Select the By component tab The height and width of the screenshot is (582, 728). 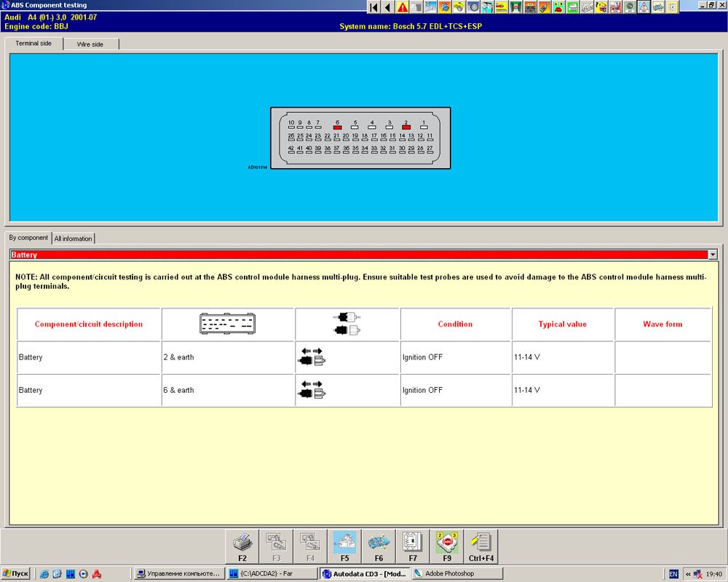[x=28, y=238]
